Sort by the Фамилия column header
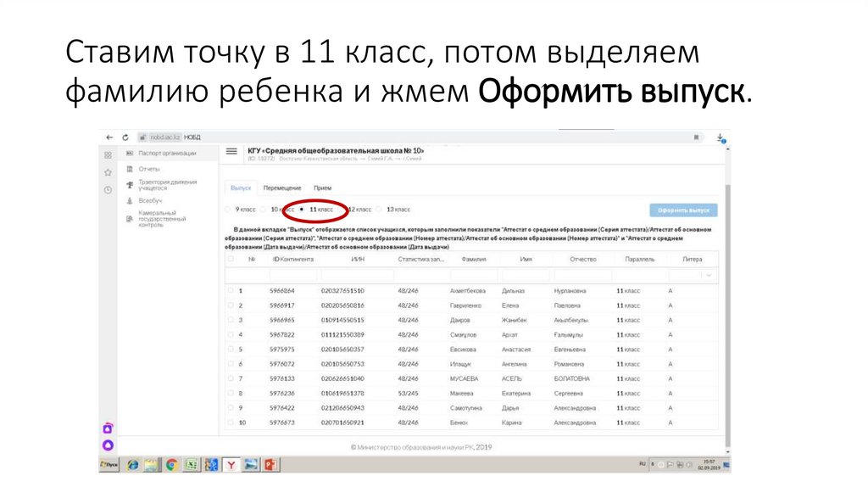868x487 pixels. point(474,260)
